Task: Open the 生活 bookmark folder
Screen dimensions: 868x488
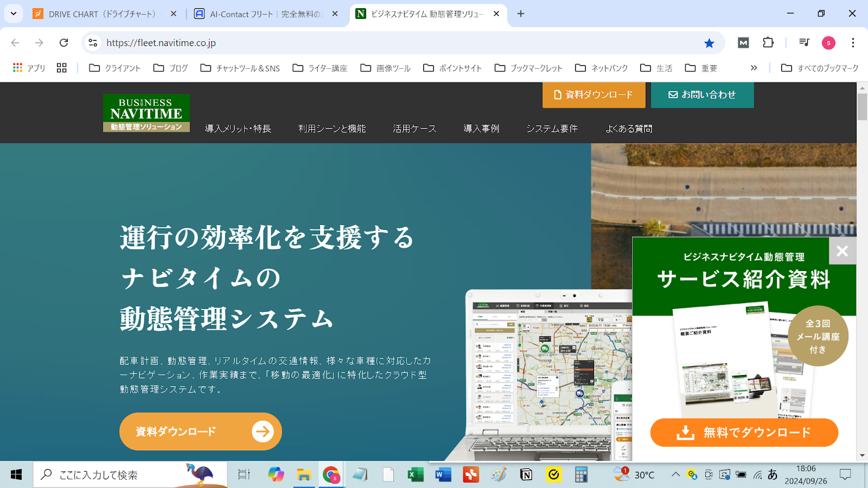Action: click(656, 68)
